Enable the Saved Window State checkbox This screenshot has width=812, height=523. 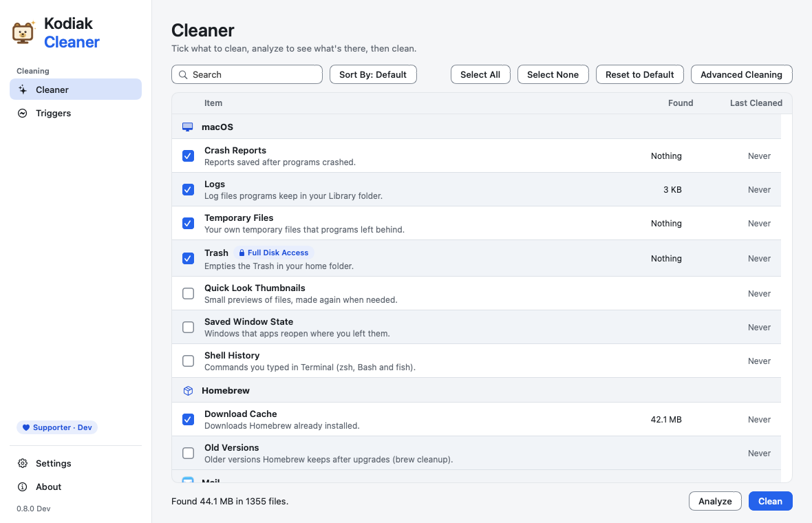[188, 328]
